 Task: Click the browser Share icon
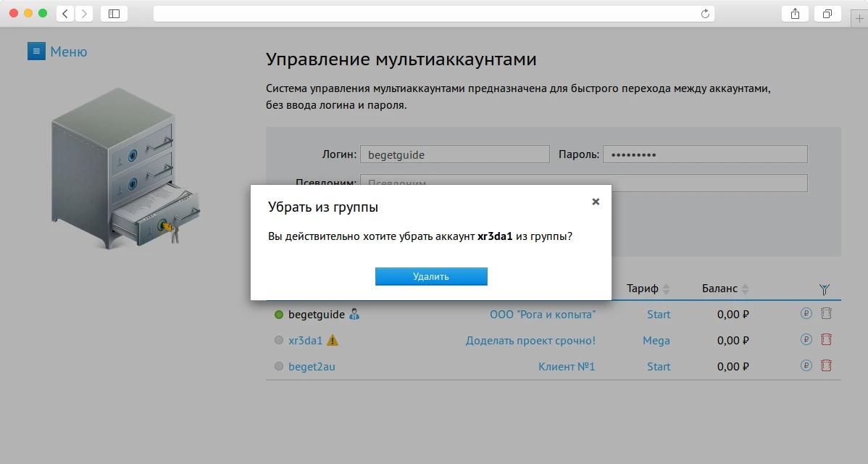[796, 14]
